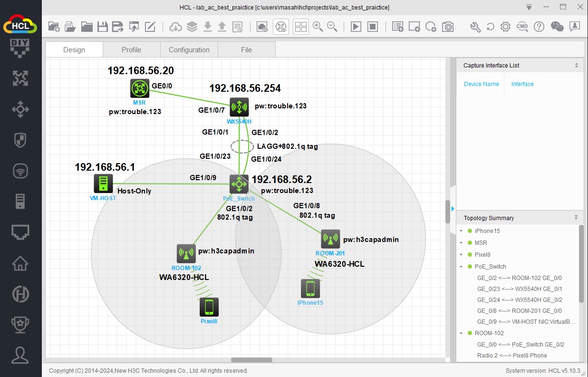Toggle the image eye visibility button
588x377 pixels.
(x=262, y=27)
